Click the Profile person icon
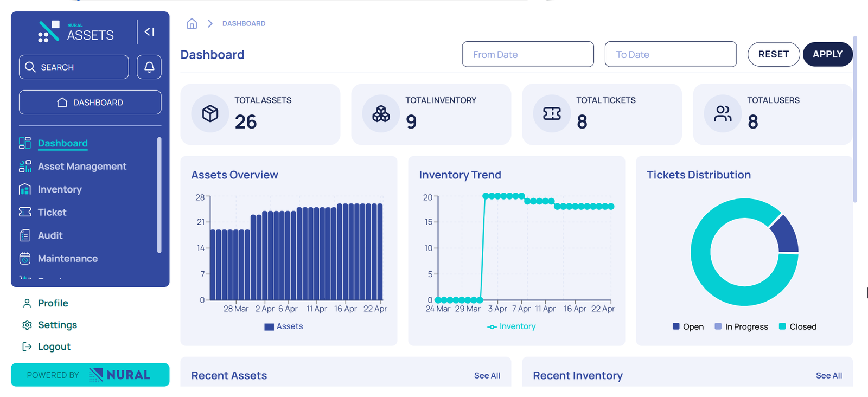The width and height of the screenshot is (868, 397). pos(27,303)
